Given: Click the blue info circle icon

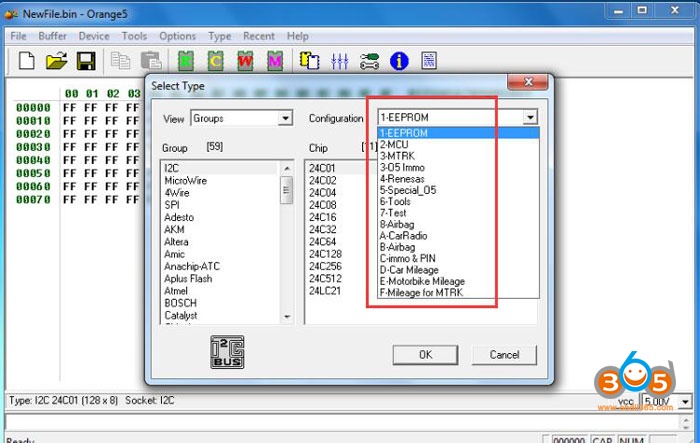Looking at the screenshot, I should [399, 61].
